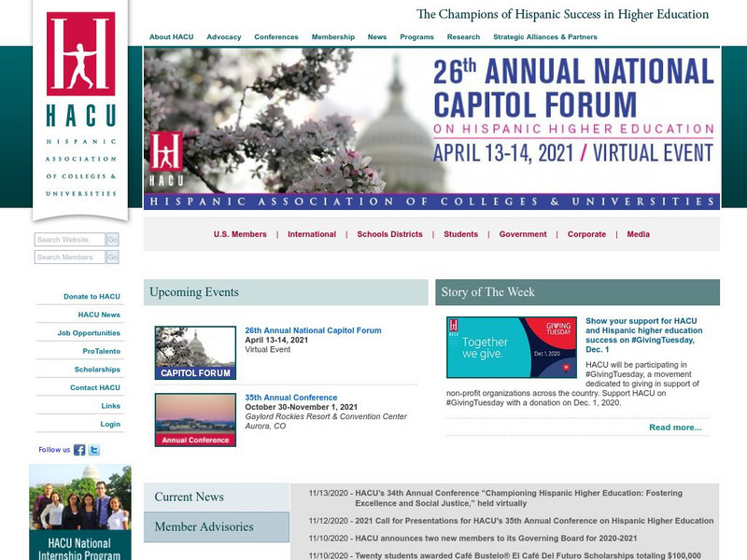Open the HACU Twitter page icon
Image resolution: width=747 pixels, height=560 pixels.
point(94,450)
